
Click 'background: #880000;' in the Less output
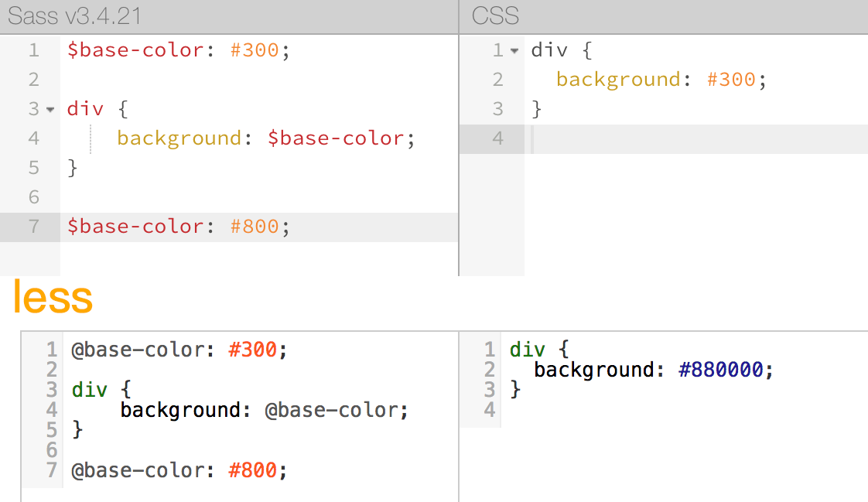(x=654, y=370)
